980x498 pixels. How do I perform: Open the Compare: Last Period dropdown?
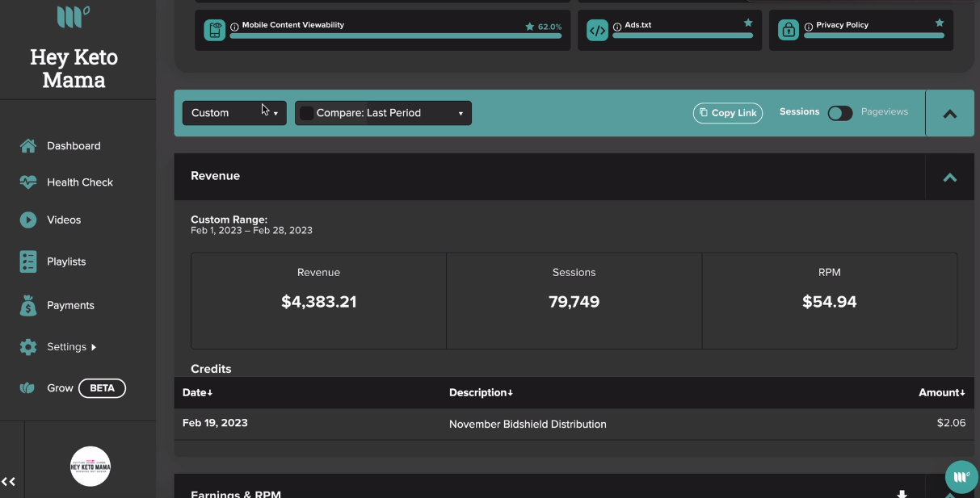click(383, 113)
